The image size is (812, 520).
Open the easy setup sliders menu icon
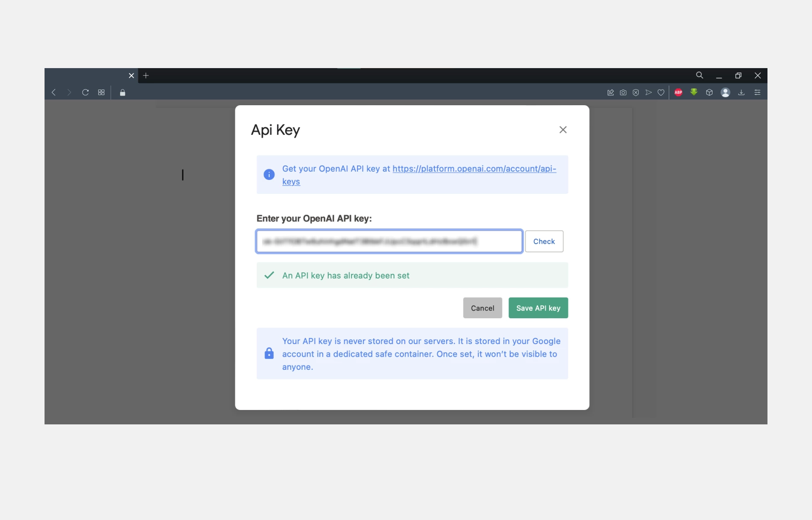(757, 93)
